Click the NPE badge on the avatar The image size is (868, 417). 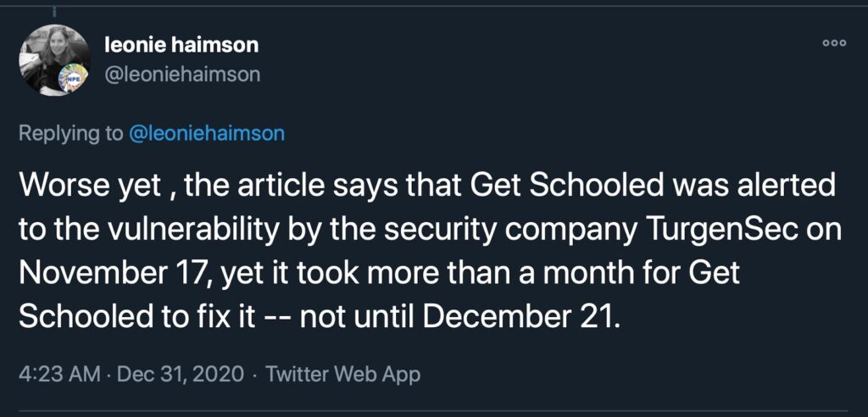tap(75, 80)
